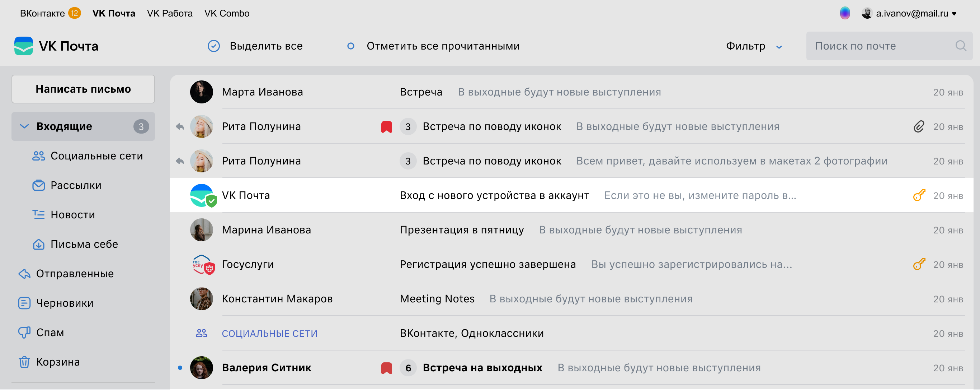Click the Черновики document icon
The width and height of the screenshot is (980, 390).
(x=24, y=303)
